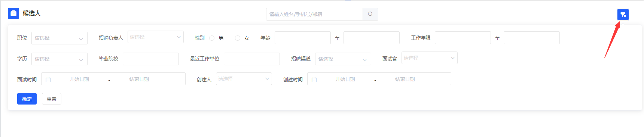Click 创建时间 结束日期 field

tap(405, 79)
